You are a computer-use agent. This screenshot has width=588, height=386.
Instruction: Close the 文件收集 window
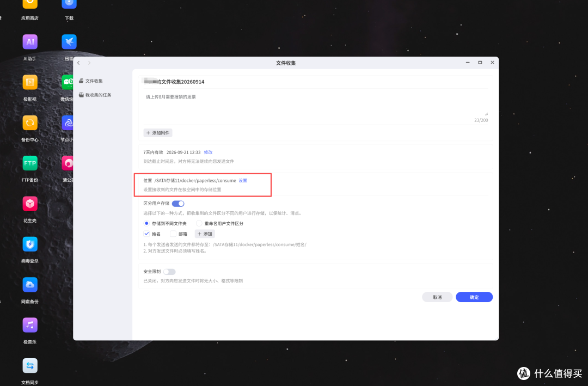point(492,63)
